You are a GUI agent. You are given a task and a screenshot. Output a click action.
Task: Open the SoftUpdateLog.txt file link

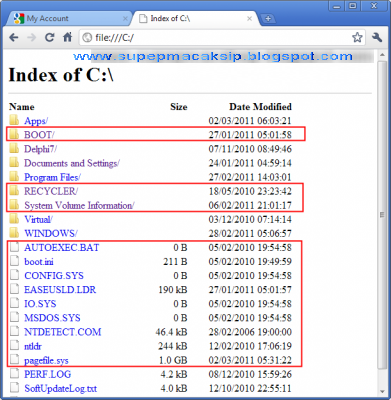[x=60, y=388]
